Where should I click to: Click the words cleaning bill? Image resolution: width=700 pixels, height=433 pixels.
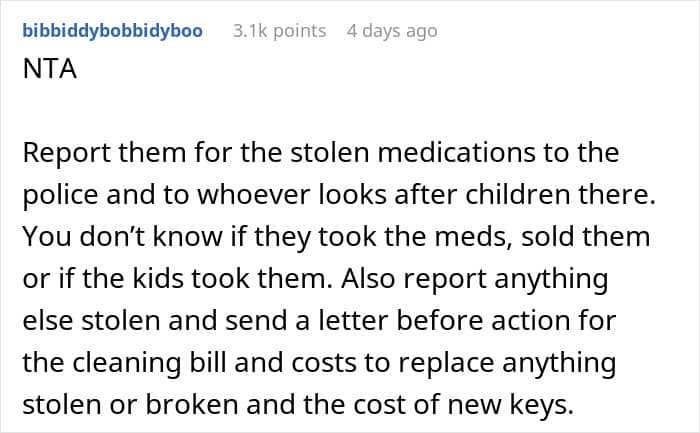150,363
